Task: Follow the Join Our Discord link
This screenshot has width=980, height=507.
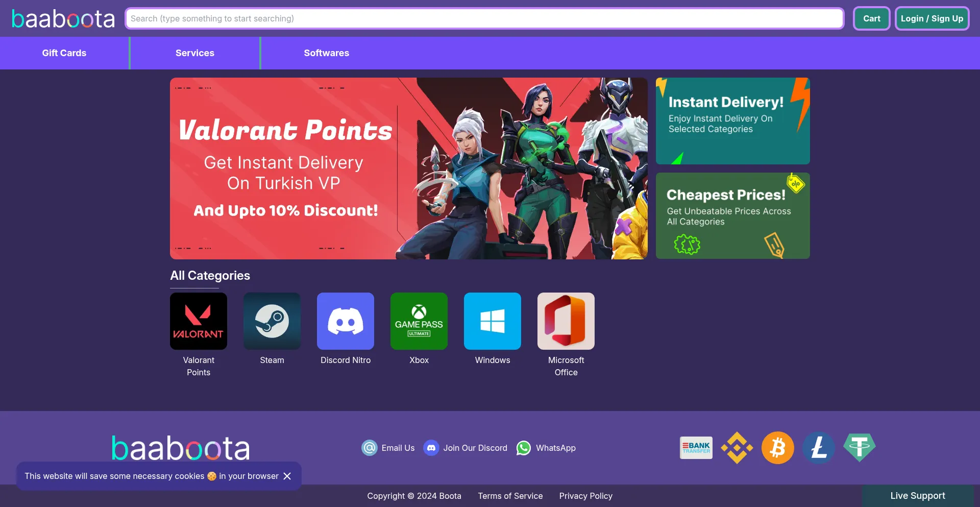Action: pos(475,448)
